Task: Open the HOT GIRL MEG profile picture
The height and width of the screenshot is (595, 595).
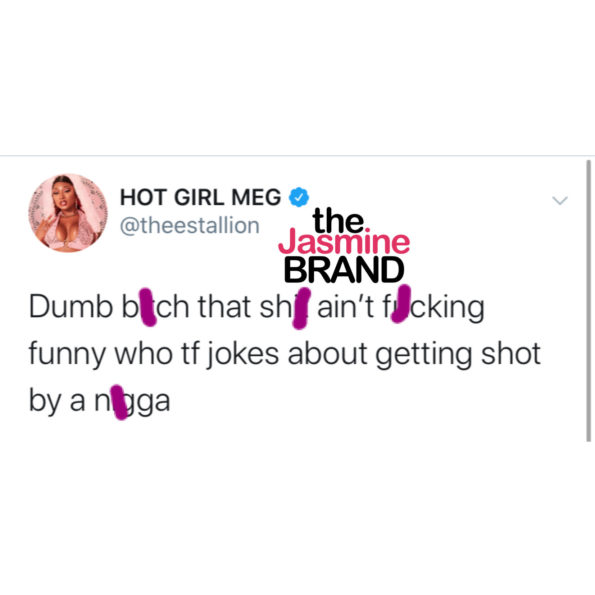Action: coord(68,213)
